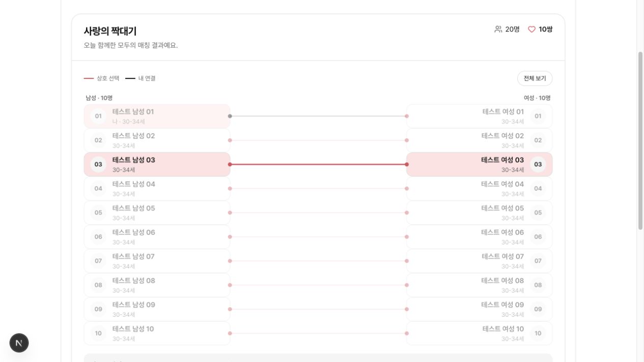
Task: Click the 사랑의 짝대기 heading
Action: pyautogui.click(x=110, y=31)
